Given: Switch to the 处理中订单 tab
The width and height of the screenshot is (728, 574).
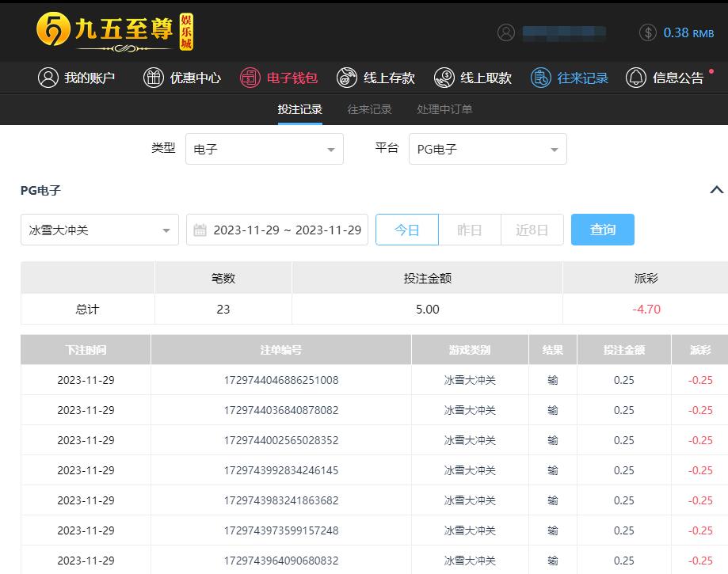Looking at the screenshot, I should coord(444,109).
